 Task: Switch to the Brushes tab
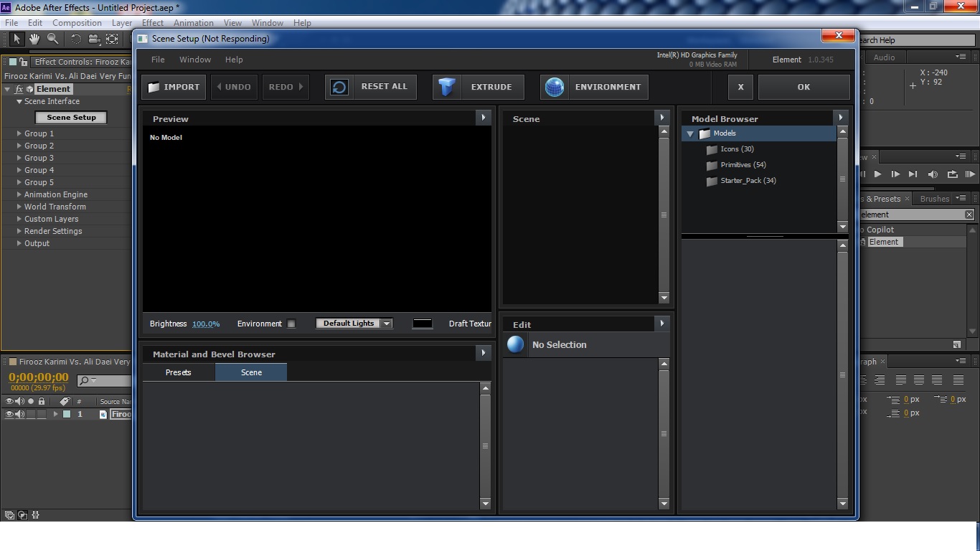point(934,199)
